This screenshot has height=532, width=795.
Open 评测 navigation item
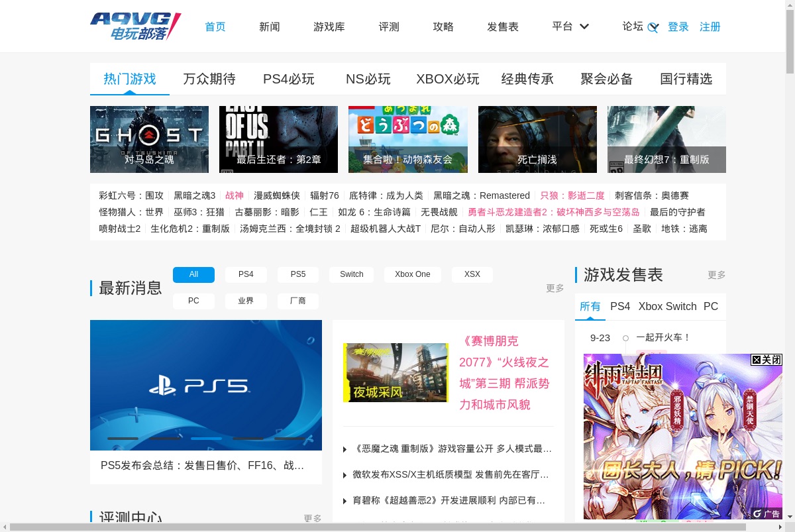point(389,27)
